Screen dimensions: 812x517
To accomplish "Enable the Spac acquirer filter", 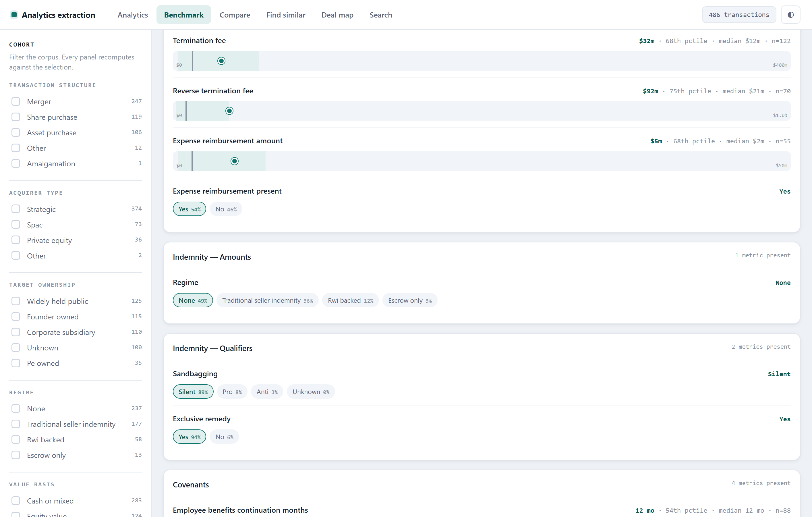I will pos(16,225).
